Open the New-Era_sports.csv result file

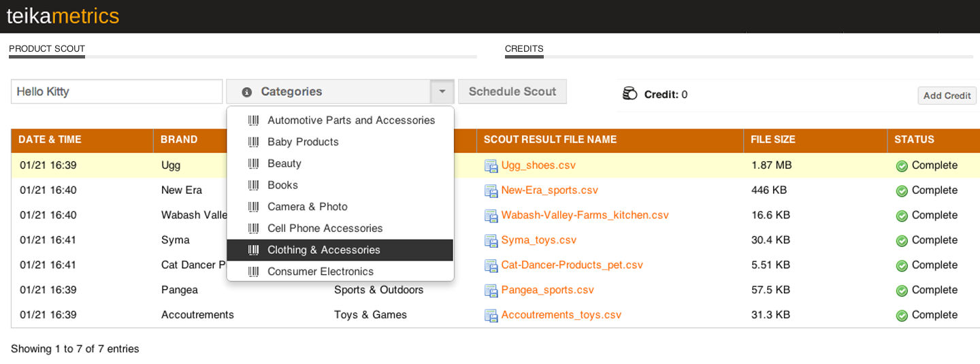click(x=550, y=191)
